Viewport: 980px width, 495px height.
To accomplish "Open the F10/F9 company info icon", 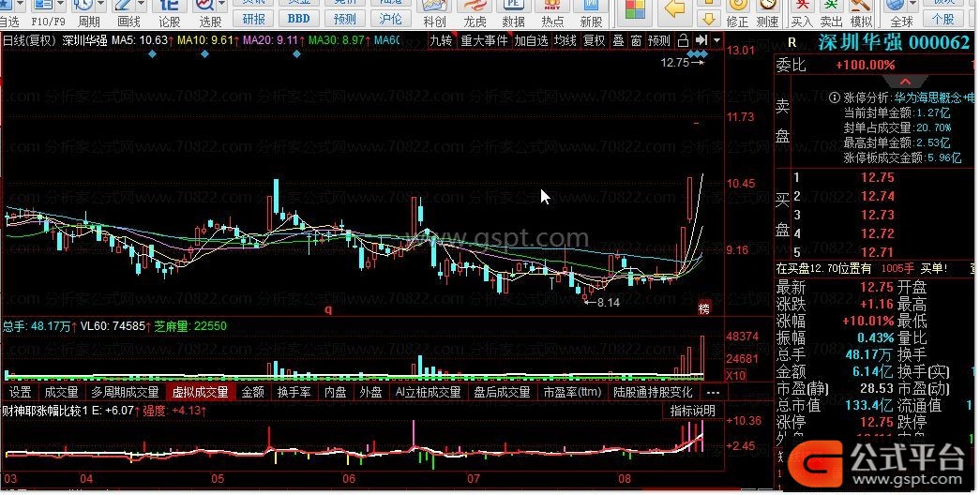I will (43, 5).
